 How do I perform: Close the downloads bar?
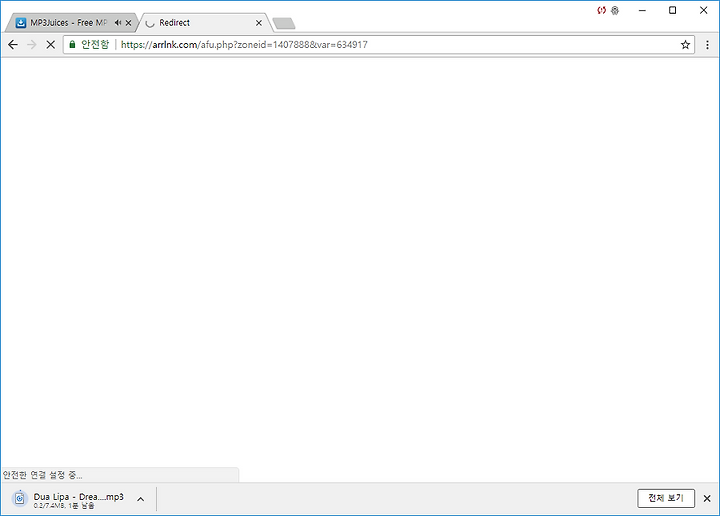pyautogui.click(x=707, y=498)
